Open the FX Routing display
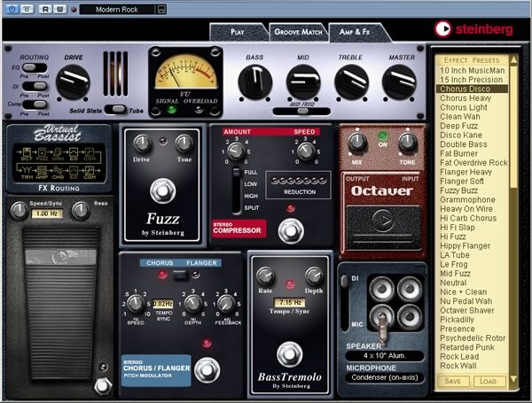 coord(59,163)
